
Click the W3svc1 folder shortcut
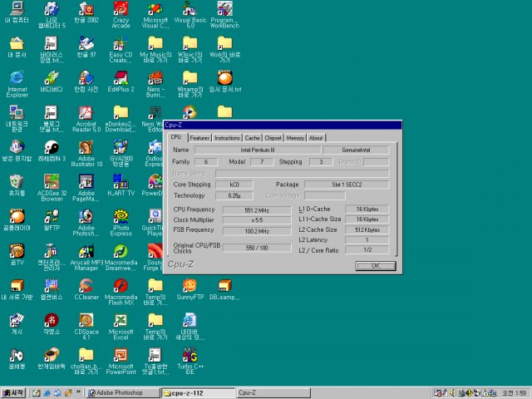190,50
